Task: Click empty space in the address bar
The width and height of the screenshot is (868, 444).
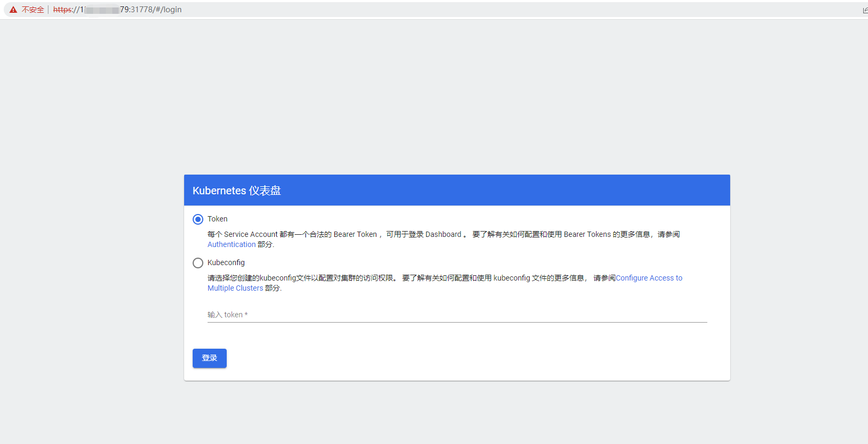Action: point(479,10)
